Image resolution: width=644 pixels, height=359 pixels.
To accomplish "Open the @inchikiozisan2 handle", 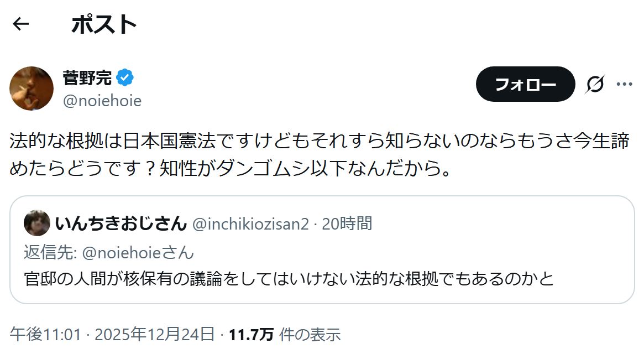I will (250, 224).
